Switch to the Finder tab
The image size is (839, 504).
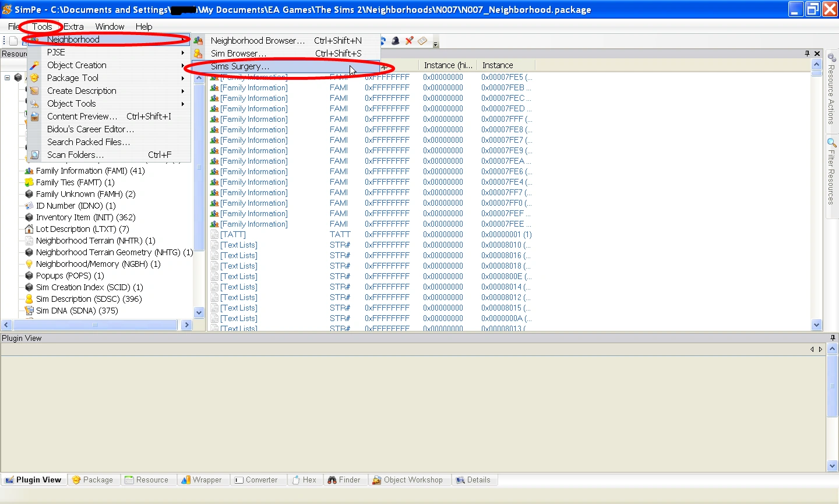(344, 480)
